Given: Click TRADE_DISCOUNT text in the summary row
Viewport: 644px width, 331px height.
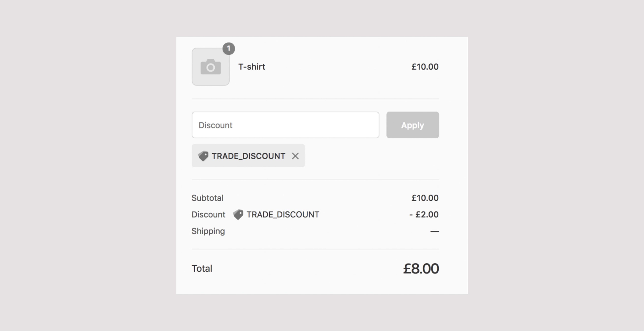Looking at the screenshot, I should pyautogui.click(x=283, y=214).
